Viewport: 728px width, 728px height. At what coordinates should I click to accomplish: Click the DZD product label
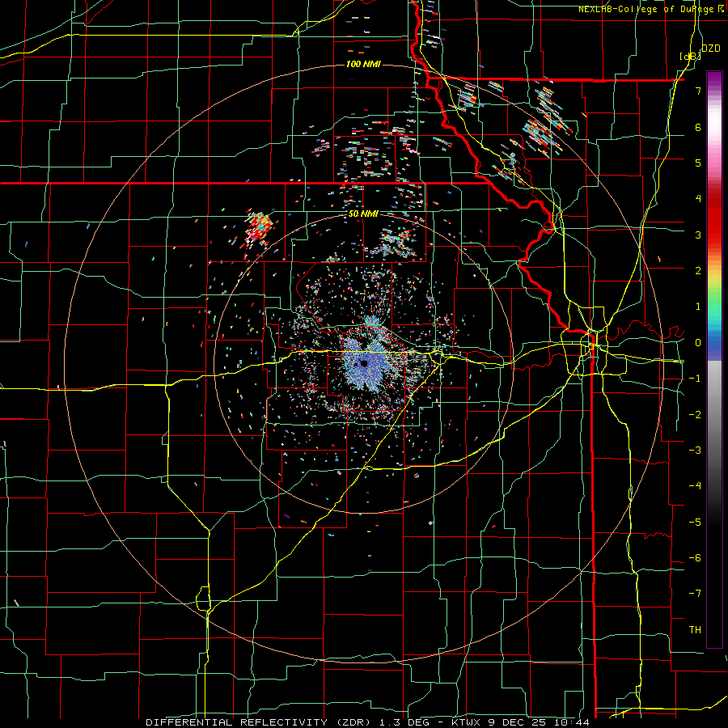711,49
